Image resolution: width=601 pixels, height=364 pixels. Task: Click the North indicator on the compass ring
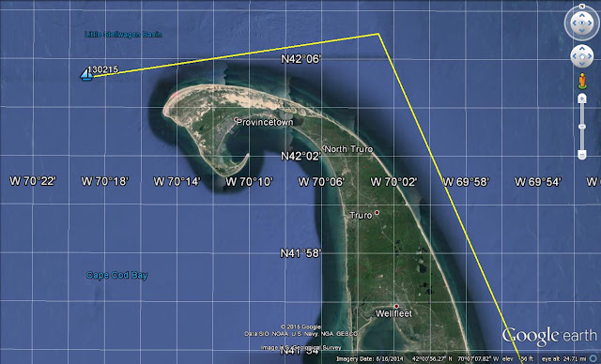582,7
